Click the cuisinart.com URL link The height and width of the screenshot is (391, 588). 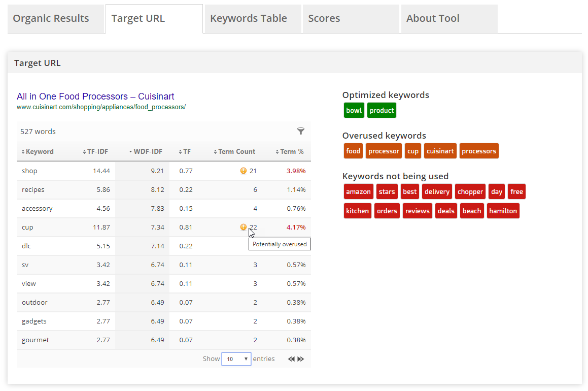click(101, 107)
